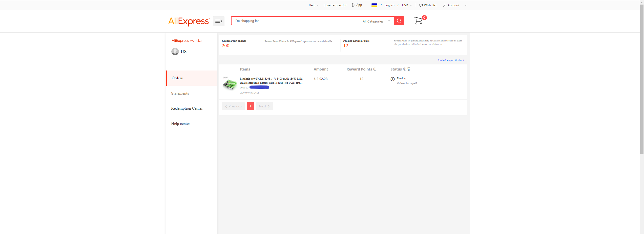Click the Previous page button

click(233, 106)
